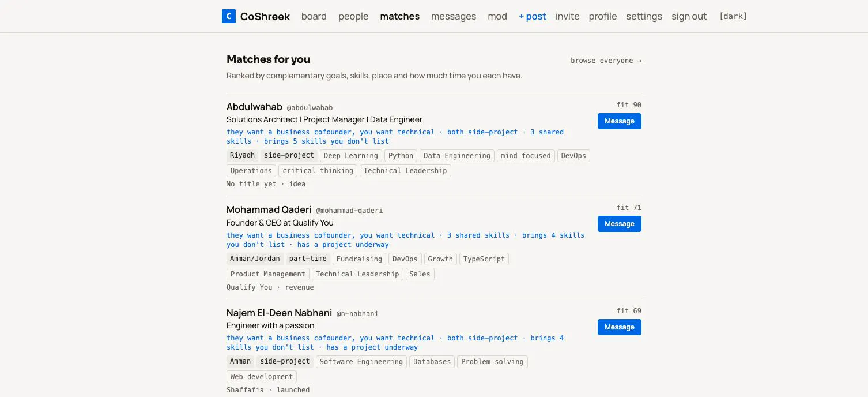Viewport: 868px width, 397px height.
Task: Click the critical thinking tag
Action: (x=318, y=171)
